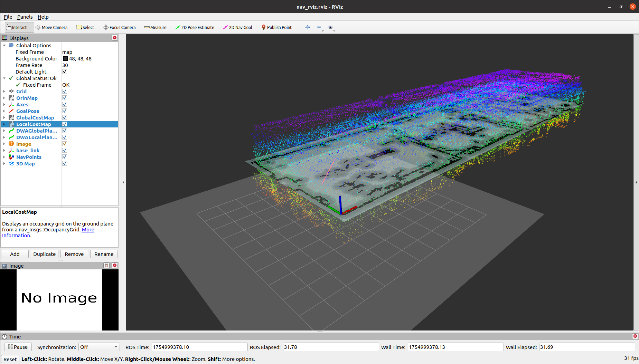This screenshot has width=639, height=364.
Task: Open the Synchronization dropdown
Action: [99, 347]
